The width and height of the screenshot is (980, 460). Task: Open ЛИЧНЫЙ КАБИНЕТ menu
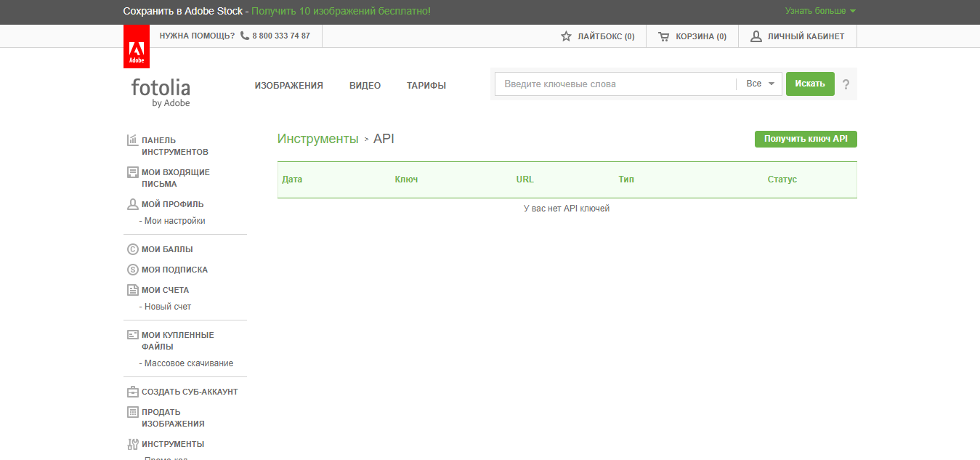(x=798, y=36)
